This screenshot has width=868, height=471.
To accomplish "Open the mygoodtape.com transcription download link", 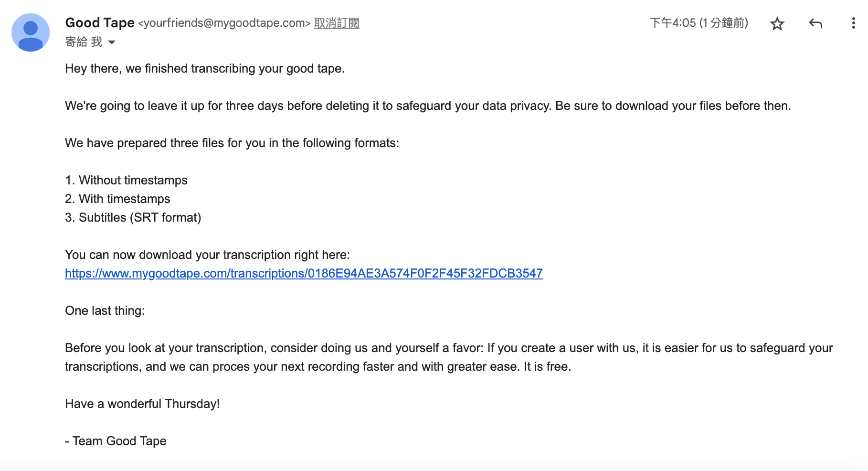I will pyautogui.click(x=304, y=273).
